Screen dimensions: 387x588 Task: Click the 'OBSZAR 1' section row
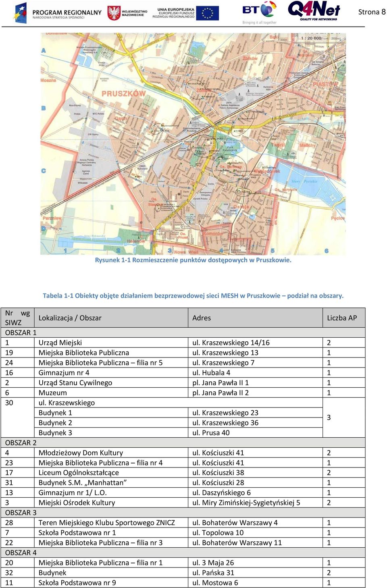(183, 332)
